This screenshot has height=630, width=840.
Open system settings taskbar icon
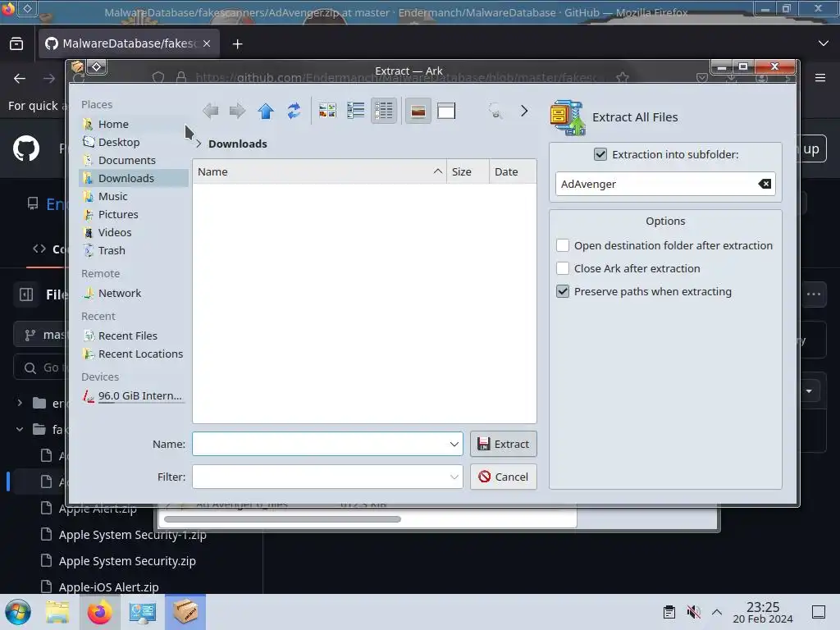click(x=142, y=612)
